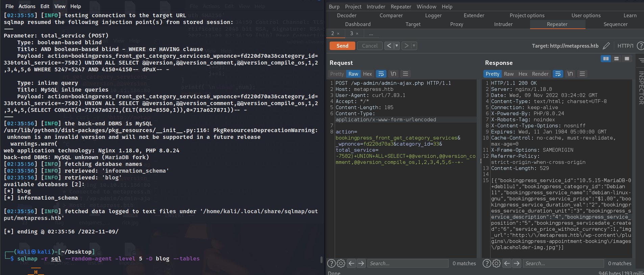
Task: Open Response panel hamburger menu
Action: pos(582,74)
